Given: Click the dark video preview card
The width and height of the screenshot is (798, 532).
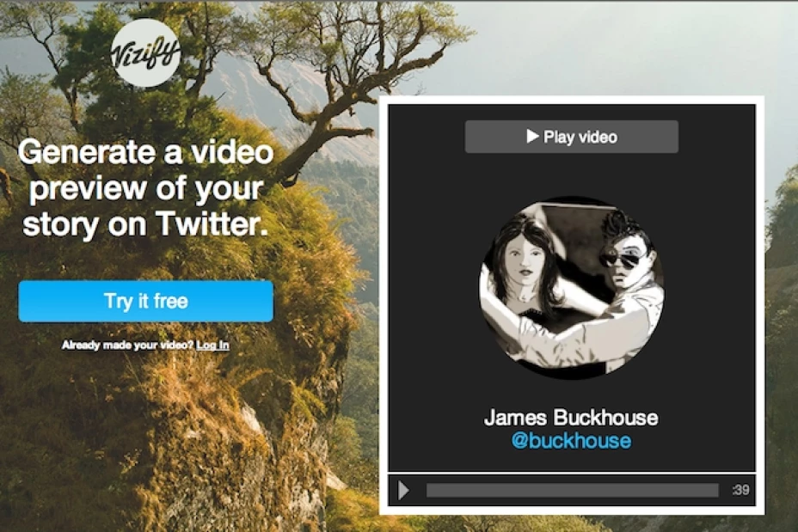Looking at the screenshot, I should pos(570,301).
